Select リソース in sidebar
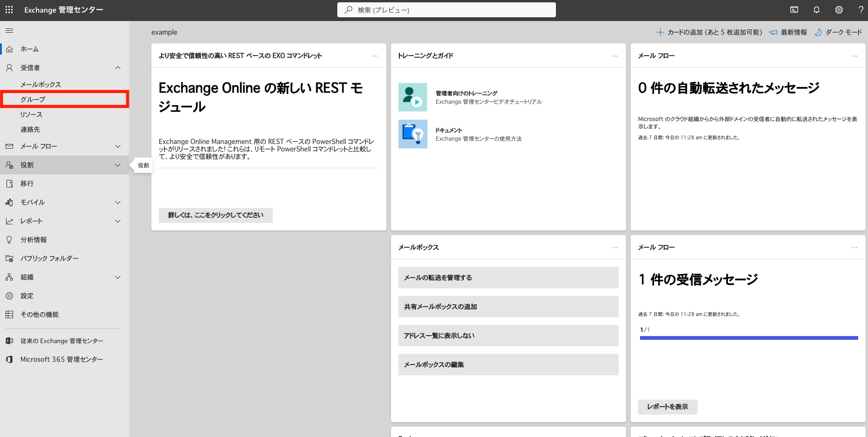868x437 pixels. click(x=64, y=115)
